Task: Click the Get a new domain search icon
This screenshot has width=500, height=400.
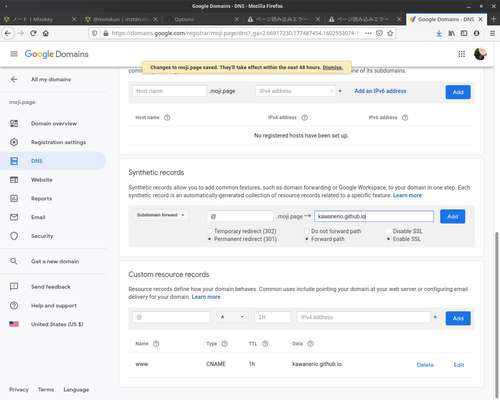Action: click(14, 261)
